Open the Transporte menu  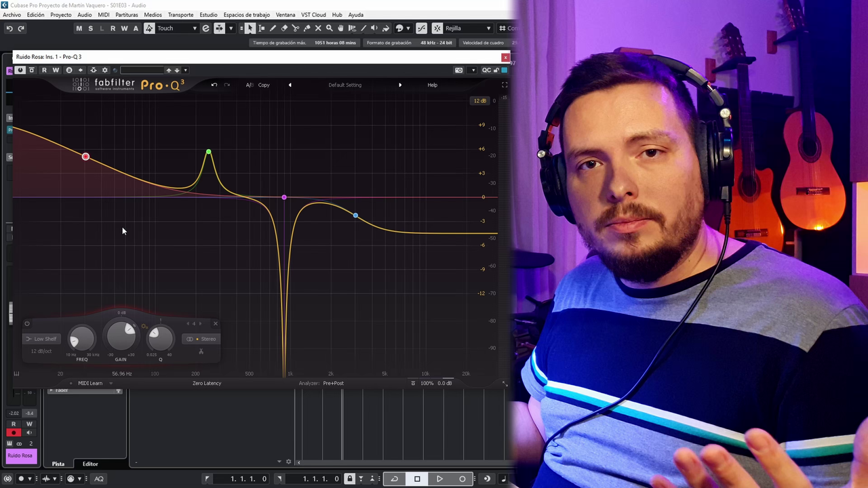180,14
